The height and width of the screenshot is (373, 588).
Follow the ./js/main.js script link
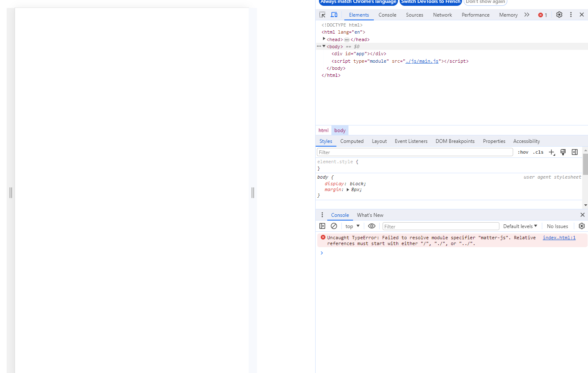(422, 61)
